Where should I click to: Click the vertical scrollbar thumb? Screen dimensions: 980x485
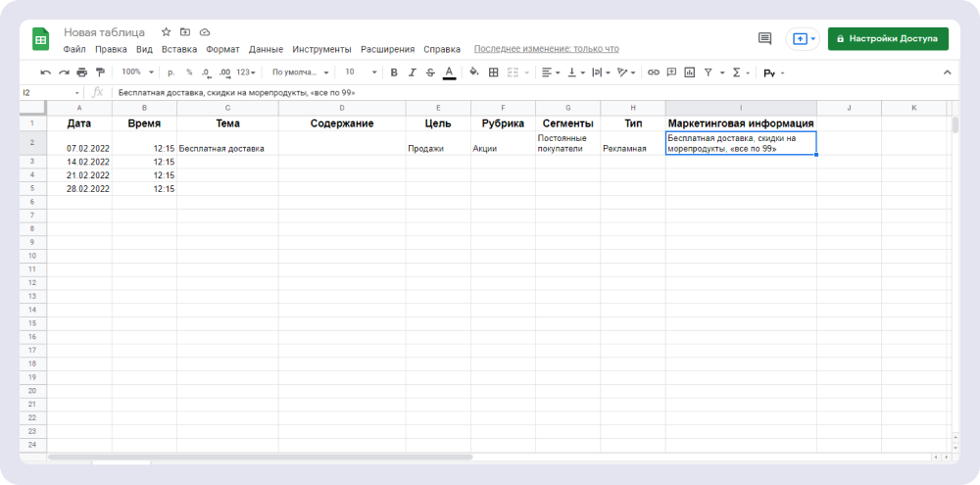click(955, 124)
